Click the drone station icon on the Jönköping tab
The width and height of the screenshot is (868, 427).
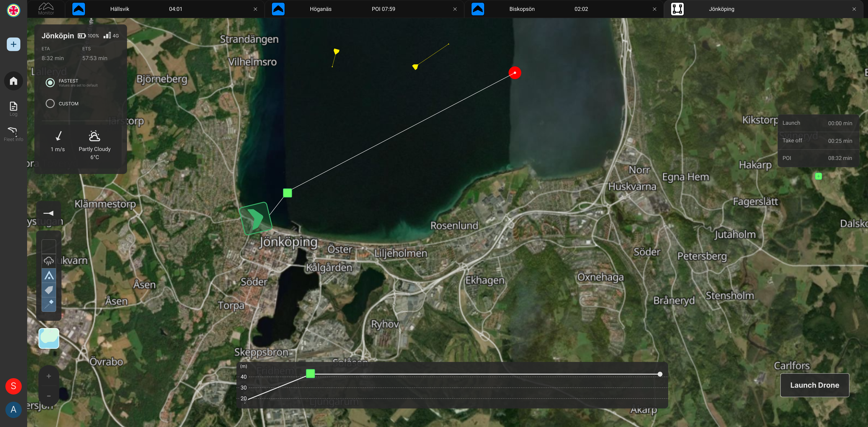[x=677, y=9]
